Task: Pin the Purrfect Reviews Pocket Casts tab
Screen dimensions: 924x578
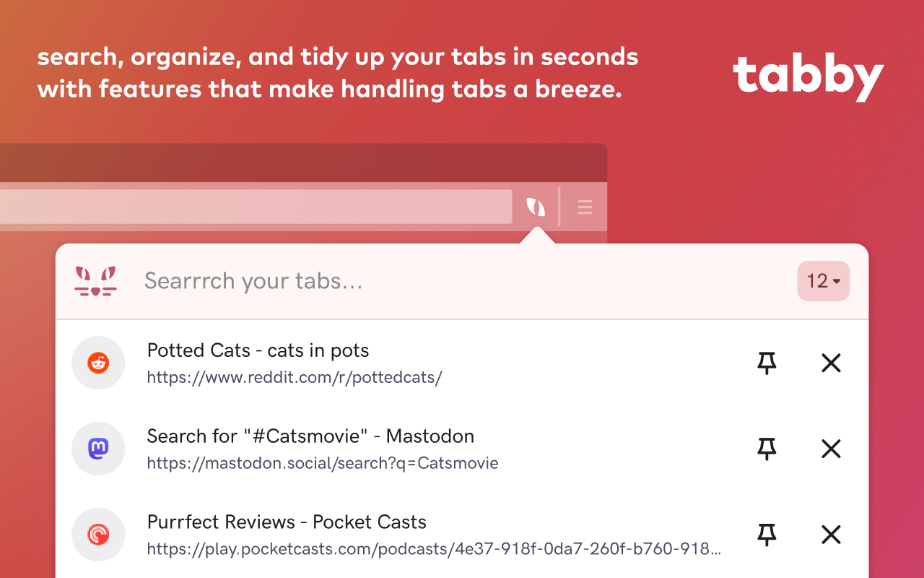Action: [767, 535]
